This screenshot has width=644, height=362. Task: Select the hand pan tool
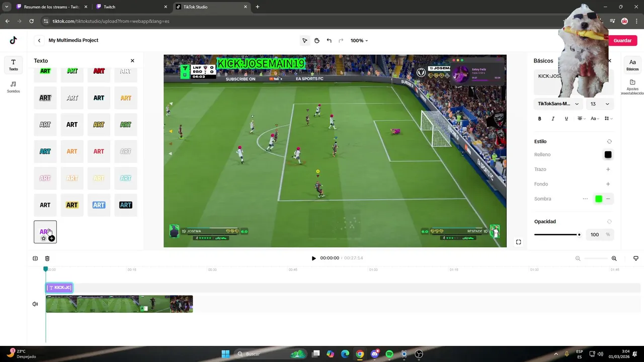coord(316,40)
